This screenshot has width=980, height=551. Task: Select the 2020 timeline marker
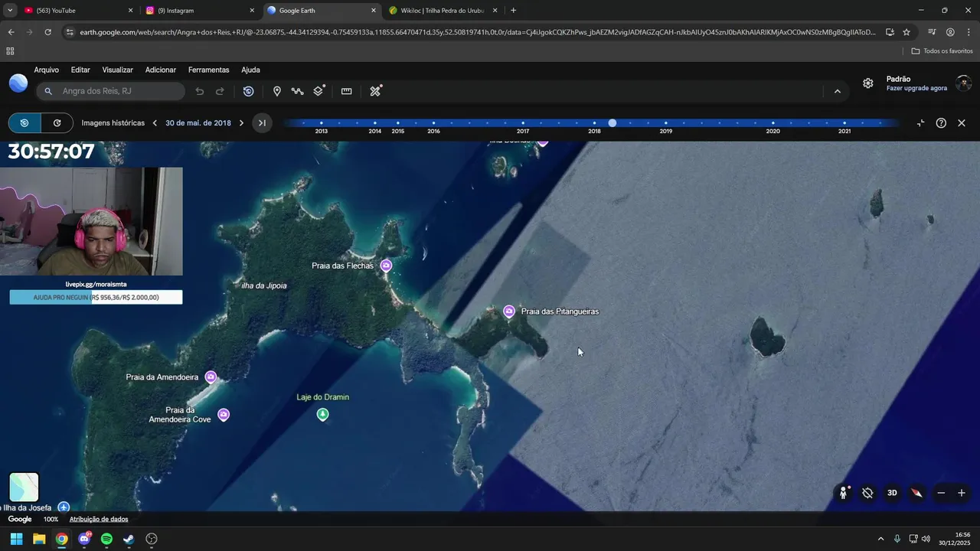(773, 123)
